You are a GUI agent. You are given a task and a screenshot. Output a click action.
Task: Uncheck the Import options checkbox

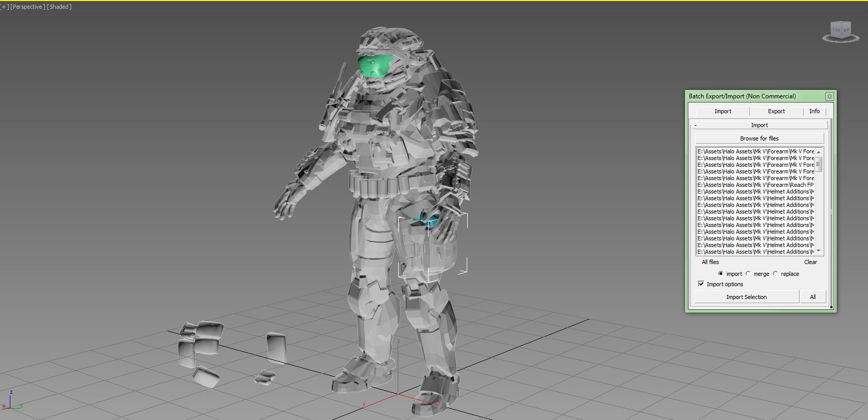pos(701,284)
